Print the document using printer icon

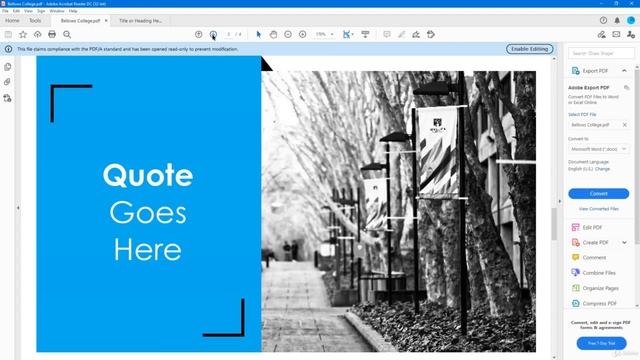tap(52, 35)
